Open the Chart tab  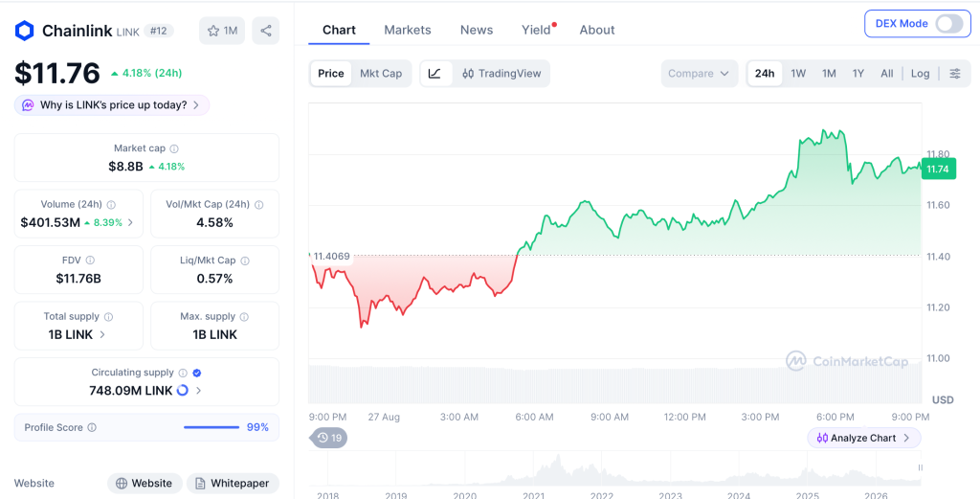click(339, 30)
